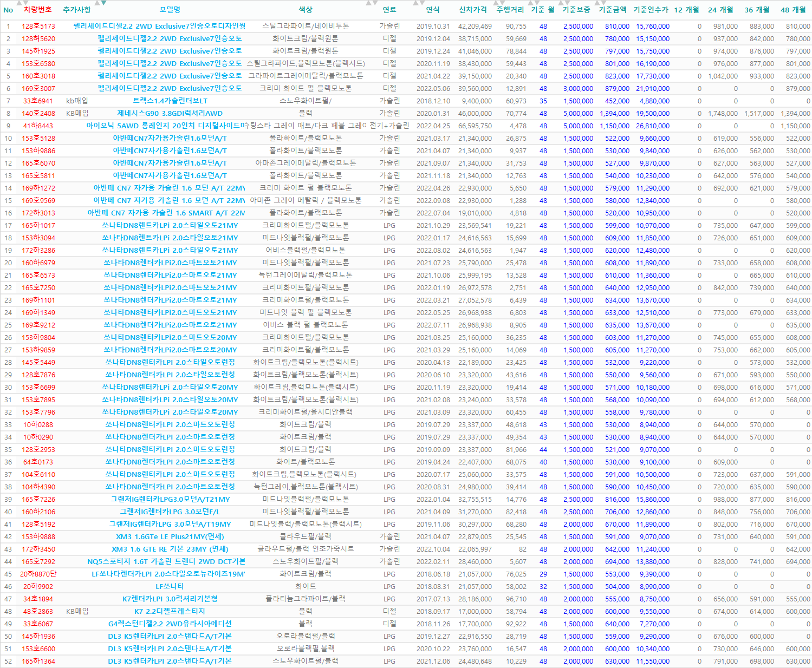This screenshot has width=812, height=668.
Task: Open the NQ5스포티지 1.6T 가솔린 트렌디 link
Action: tap(166, 561)
